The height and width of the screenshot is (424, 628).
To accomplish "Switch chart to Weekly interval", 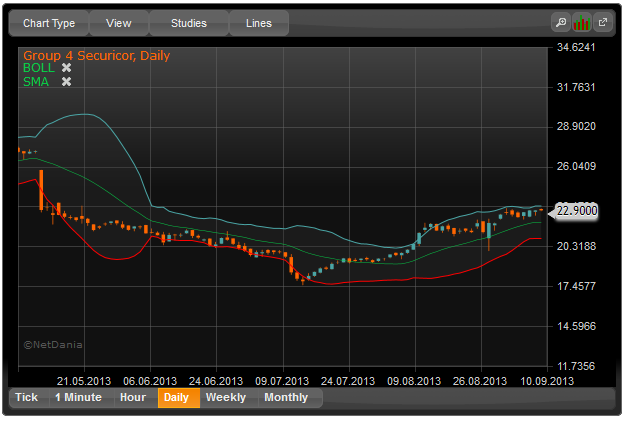I will (226, 398).
